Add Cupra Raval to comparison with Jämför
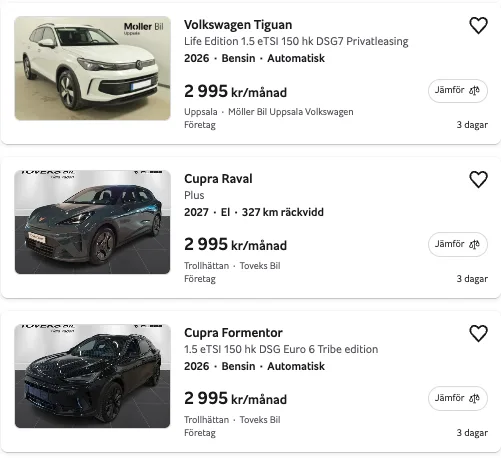501x458 pixels. (x=458, y=244)
